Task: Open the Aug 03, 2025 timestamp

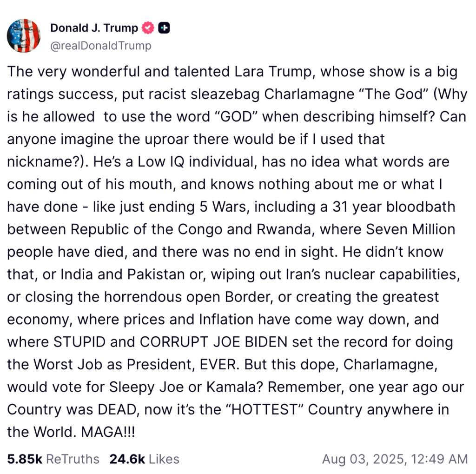Action: coord(395,459)
